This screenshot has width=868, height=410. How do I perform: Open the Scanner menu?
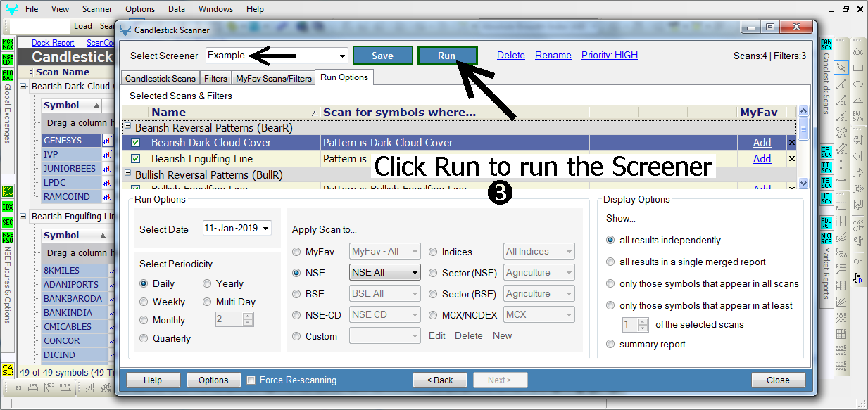96,9
